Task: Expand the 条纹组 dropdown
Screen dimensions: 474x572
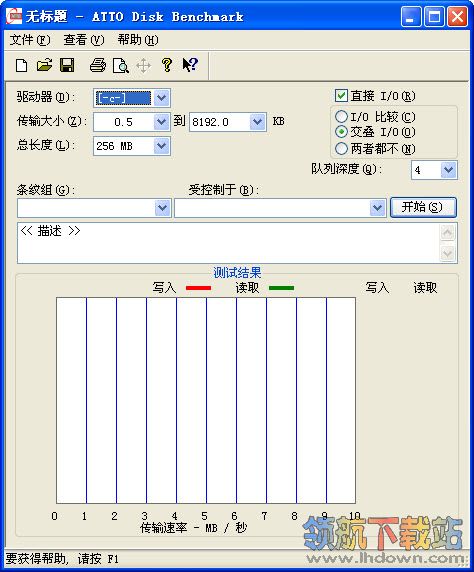Action: click(162, 208)
